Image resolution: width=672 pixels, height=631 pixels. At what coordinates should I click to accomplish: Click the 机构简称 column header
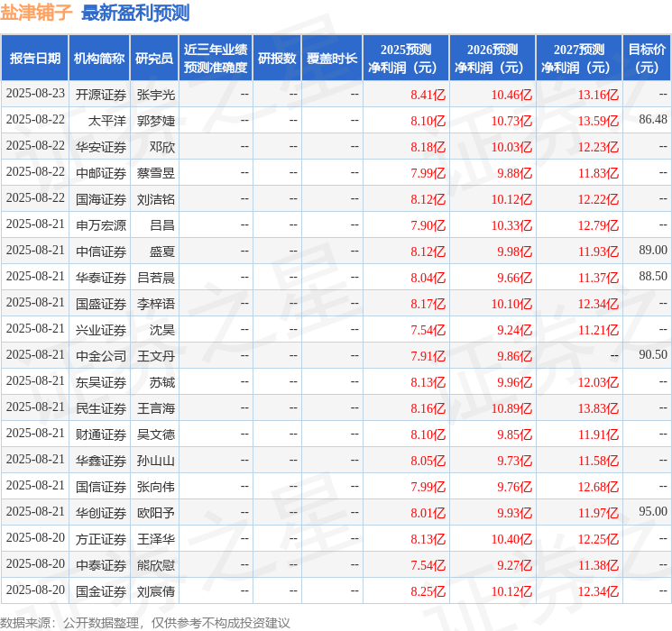click(99, 59)
